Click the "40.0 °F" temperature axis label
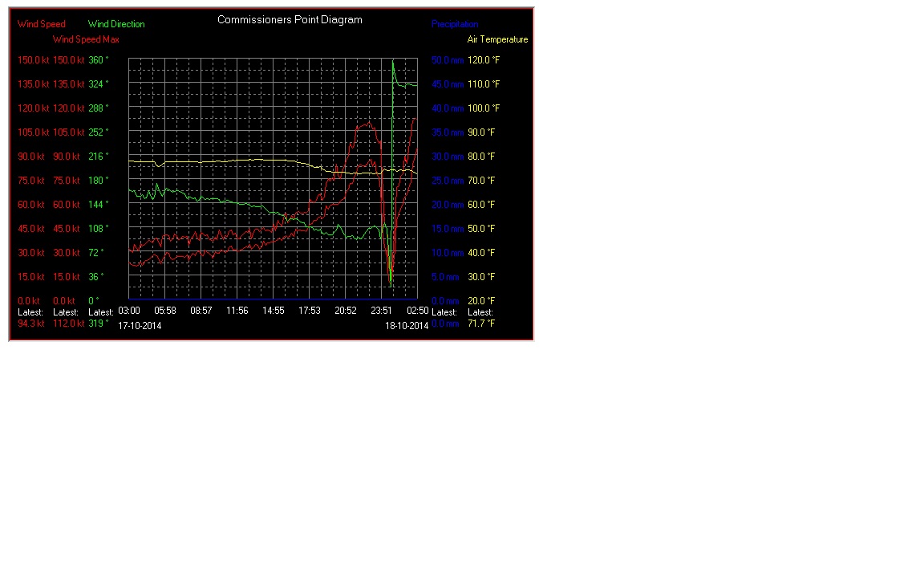The height and width of the screenshot is (578, 924). 481,253
